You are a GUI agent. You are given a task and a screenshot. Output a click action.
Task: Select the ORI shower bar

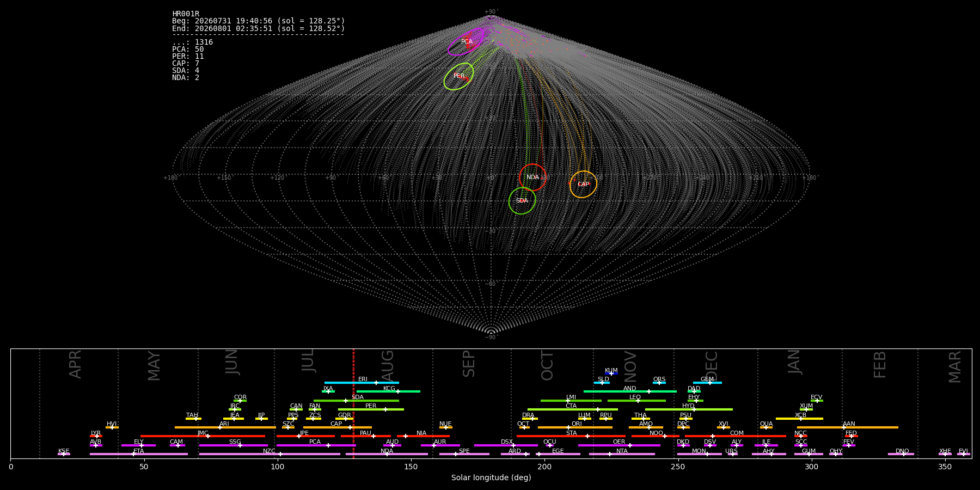coord(575,427)
